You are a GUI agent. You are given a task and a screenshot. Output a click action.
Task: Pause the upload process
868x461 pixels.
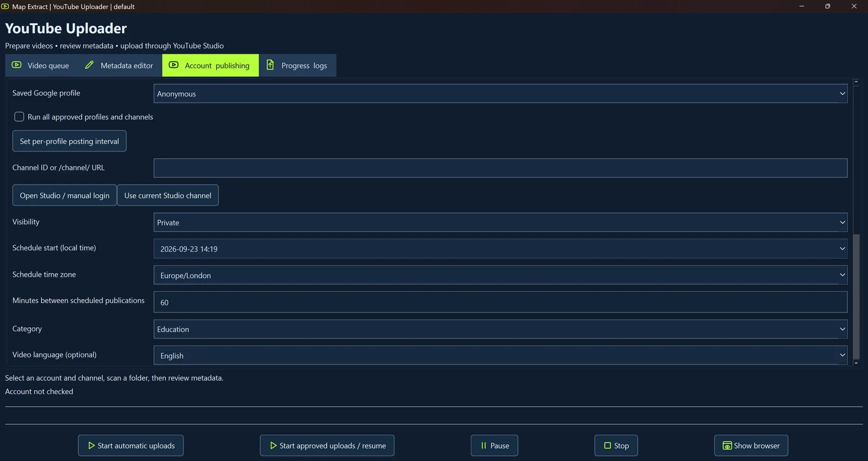[494, 445]
